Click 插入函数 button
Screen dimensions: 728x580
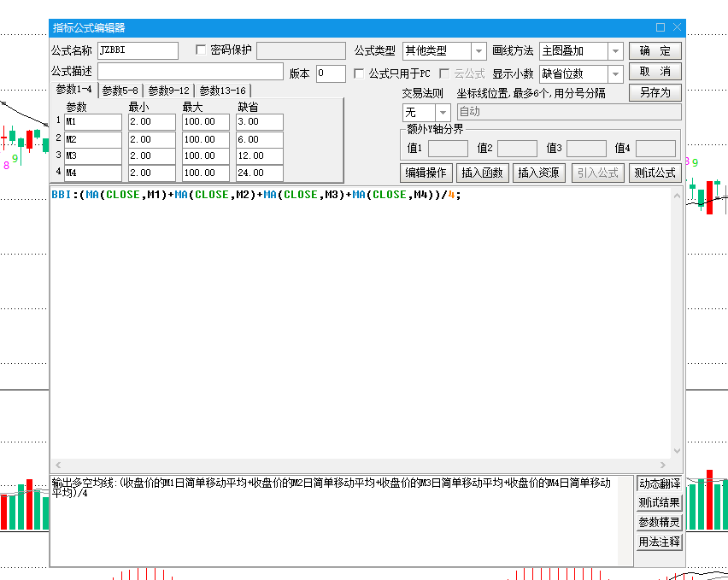(x=483, y=173)
